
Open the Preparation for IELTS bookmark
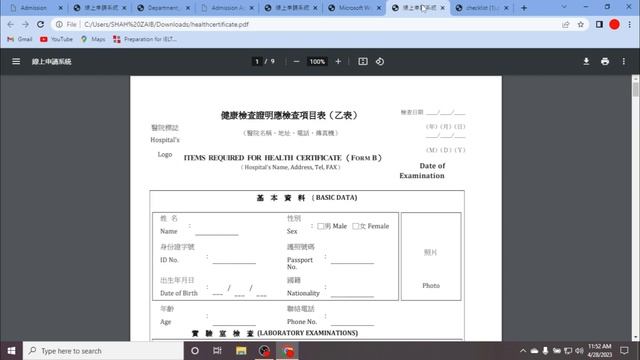(x=145, y=39)
